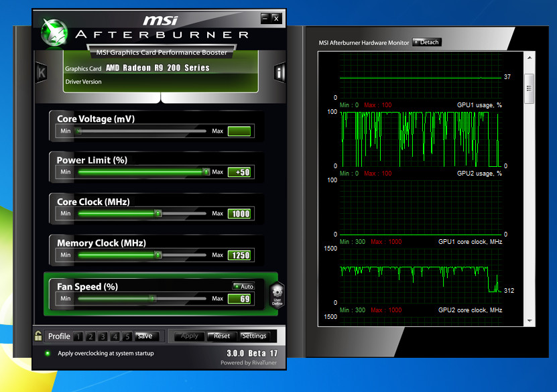The height and width of the screenshot is (392, 557).
Task: Click the Core Clock slider handle
Action: 158,213
